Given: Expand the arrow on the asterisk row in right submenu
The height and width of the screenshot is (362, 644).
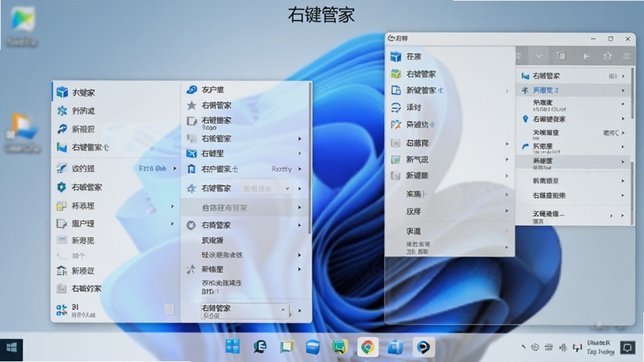Looking at the screenshot, I should tap(623, 90).
